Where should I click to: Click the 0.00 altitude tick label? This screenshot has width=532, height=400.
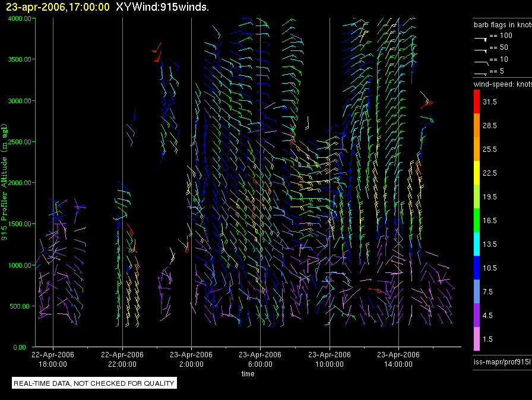(x=20, y=347)
